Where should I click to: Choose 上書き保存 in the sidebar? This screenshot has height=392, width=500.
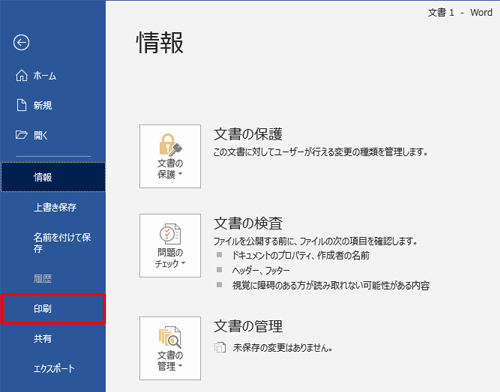point(53,207)
